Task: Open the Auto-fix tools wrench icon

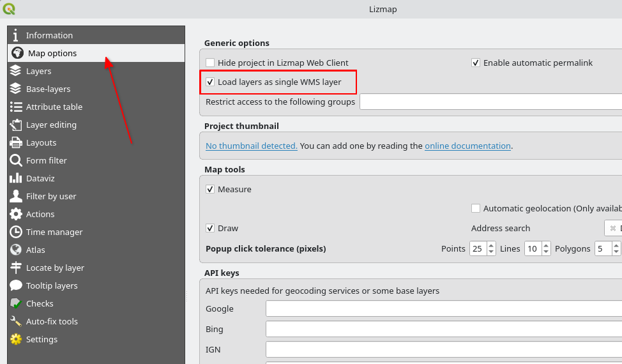Action: [16, 321]
